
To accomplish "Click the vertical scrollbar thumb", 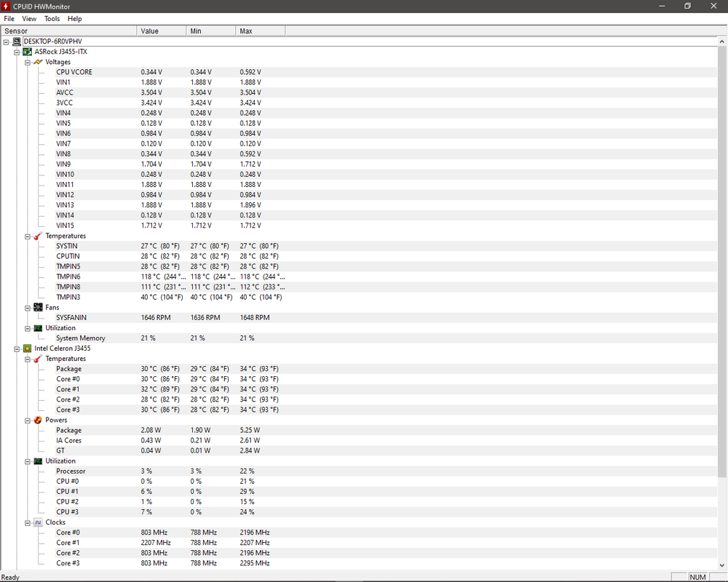I will pyautogui.click(x=722, y=261).
